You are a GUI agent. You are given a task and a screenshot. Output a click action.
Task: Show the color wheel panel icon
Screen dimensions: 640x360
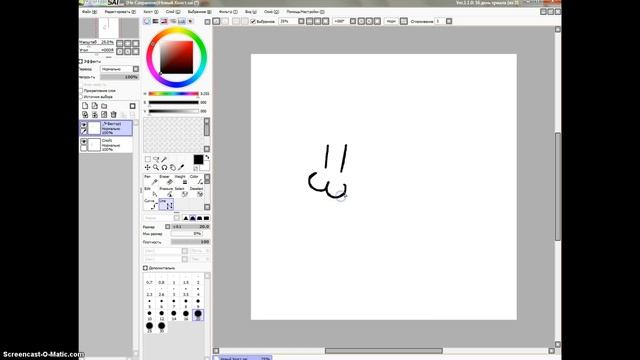click(147, 21)
